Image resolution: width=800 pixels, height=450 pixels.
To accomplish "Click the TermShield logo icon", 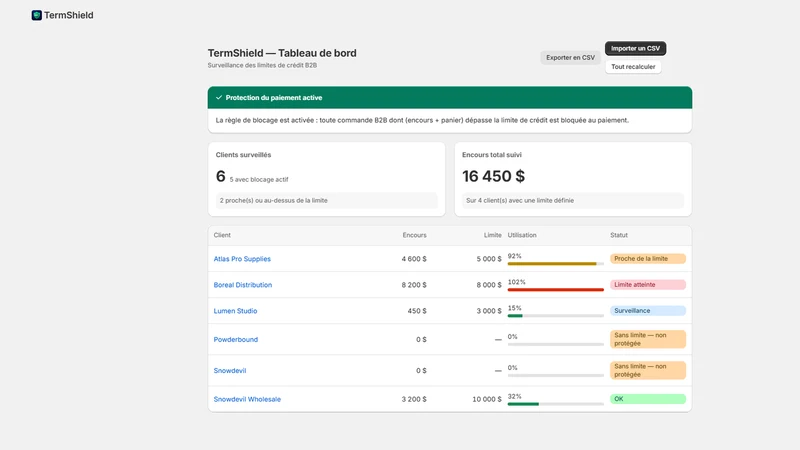I will 37,15.
